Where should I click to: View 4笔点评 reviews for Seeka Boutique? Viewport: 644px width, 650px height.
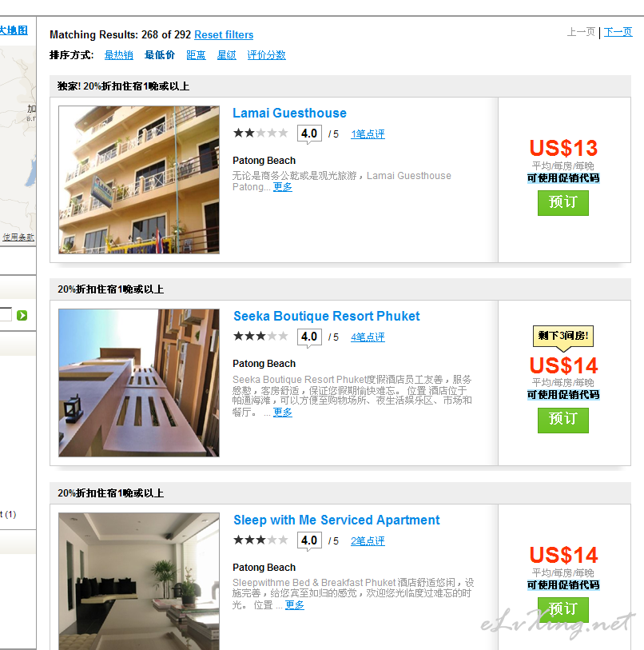[x=368, y=337]
